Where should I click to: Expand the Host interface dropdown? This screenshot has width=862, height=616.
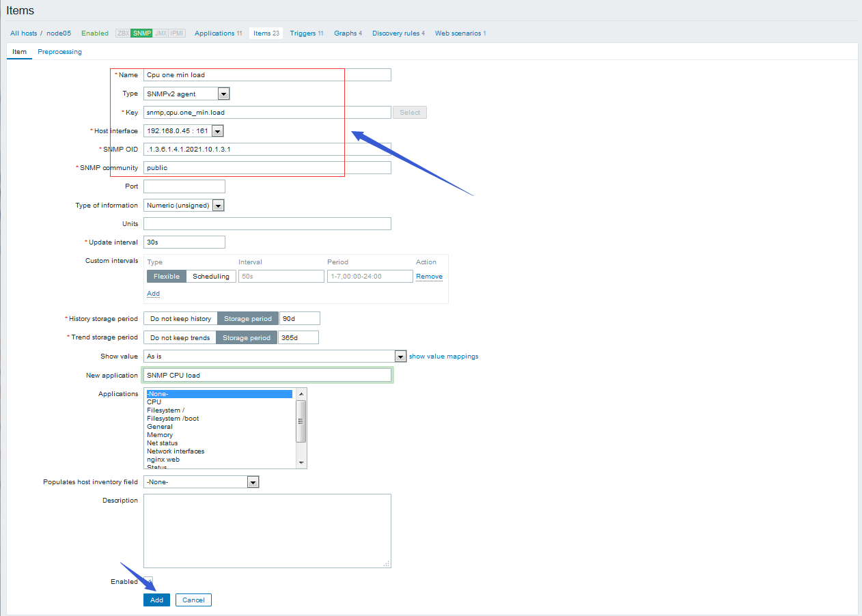217,131
